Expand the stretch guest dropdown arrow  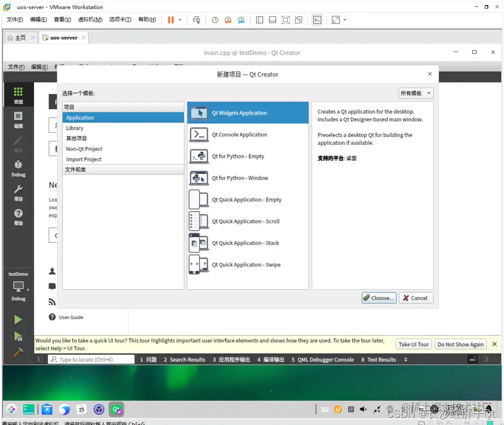point(345,20)
